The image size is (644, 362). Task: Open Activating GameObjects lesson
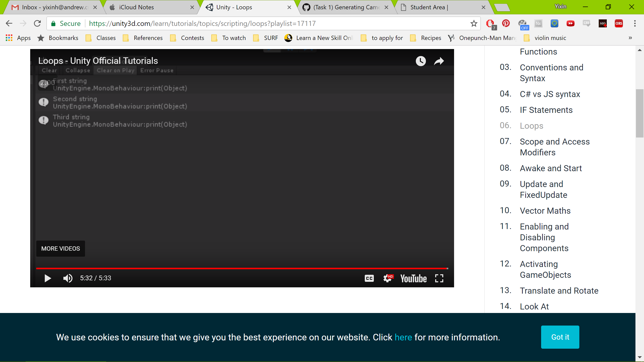click(x=545, y=269)
